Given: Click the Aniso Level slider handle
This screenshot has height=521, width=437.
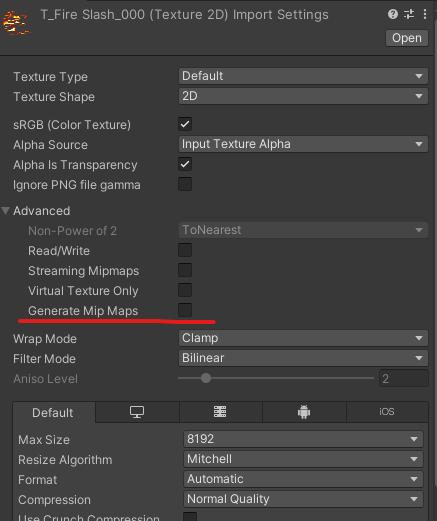Looking at the screenshot, I should tap(206, 378).
